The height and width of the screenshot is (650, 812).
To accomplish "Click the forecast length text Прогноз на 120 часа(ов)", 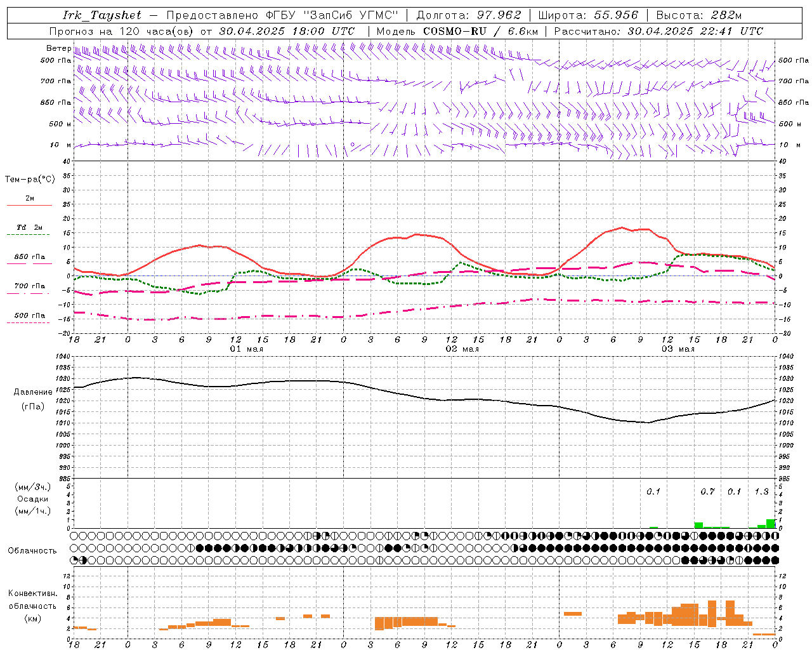I will point(122,31).
